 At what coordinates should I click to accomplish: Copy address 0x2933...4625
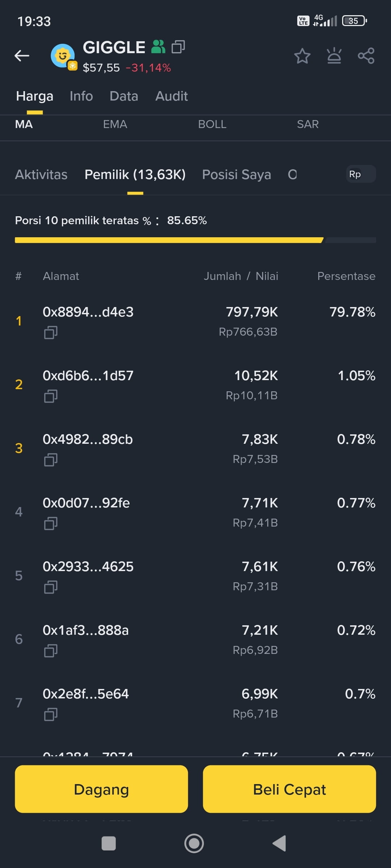(x=51, y=587)
